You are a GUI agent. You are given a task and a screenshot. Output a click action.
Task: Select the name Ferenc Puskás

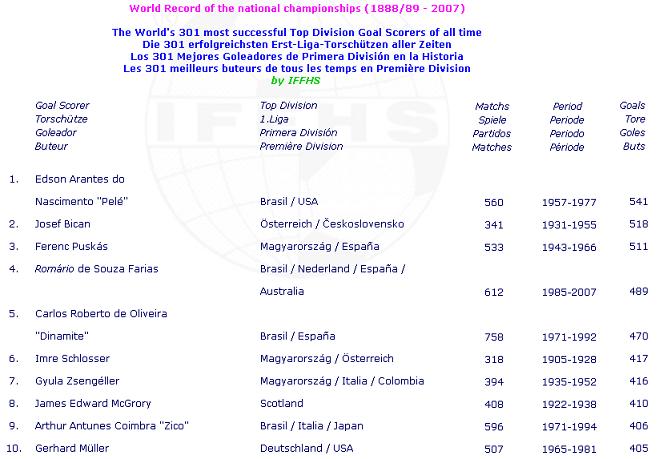[x=72, y=246]
